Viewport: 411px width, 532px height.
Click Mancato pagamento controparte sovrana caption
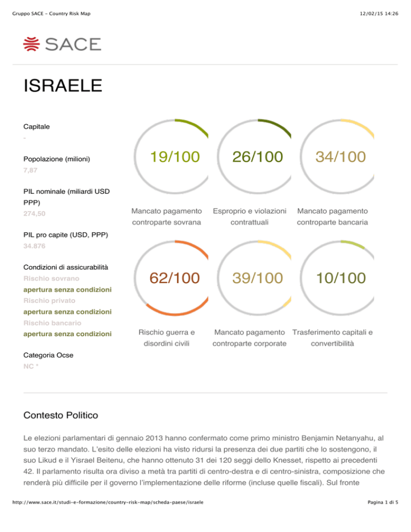[166, 216]
